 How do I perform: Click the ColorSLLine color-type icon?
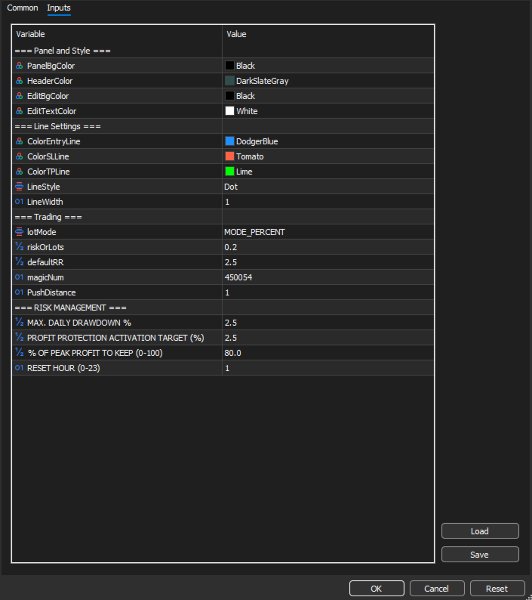click(19, 157)
